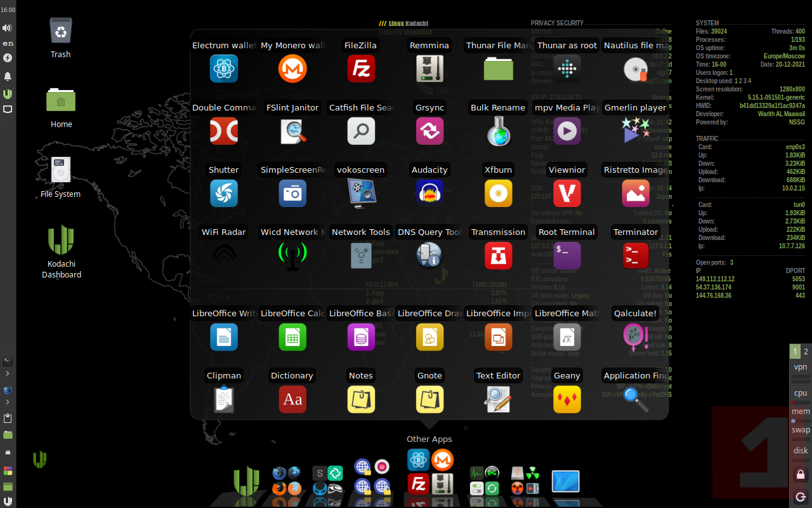The height and width of the screenshot is (508, 812).
Task: Click the cpu monitor panel item
Action: click(x=801, y=393)
